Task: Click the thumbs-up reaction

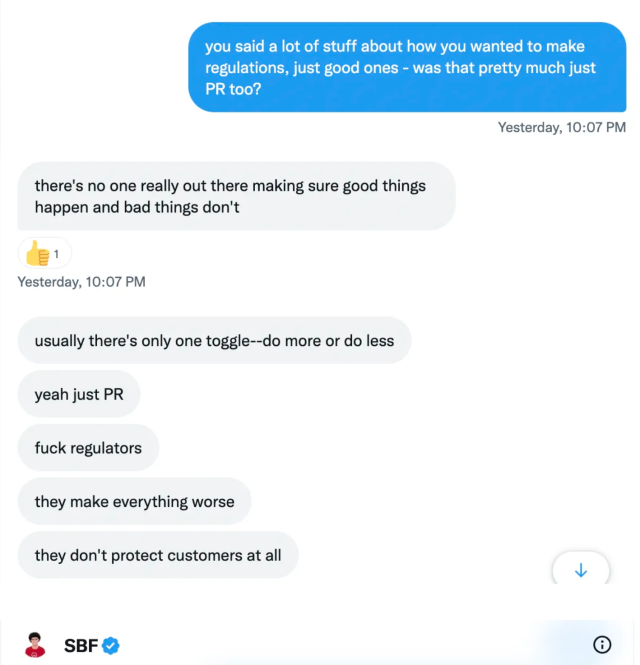Action: click(38, 254)
